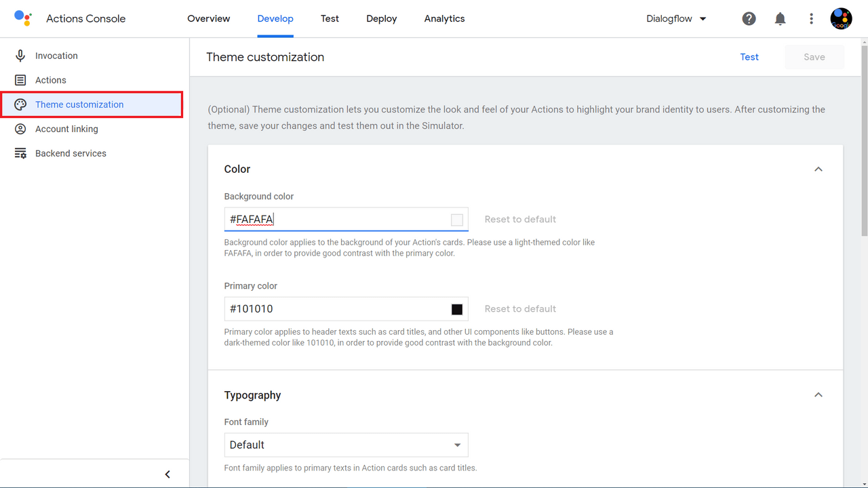Click the vertical page scrollbar
Screen dimensions: 868x488
864,142
